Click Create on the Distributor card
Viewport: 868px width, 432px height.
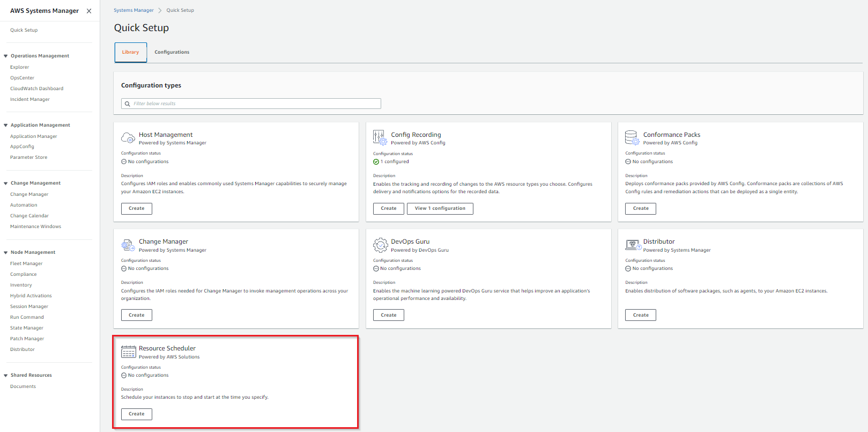tap(641, 315)
